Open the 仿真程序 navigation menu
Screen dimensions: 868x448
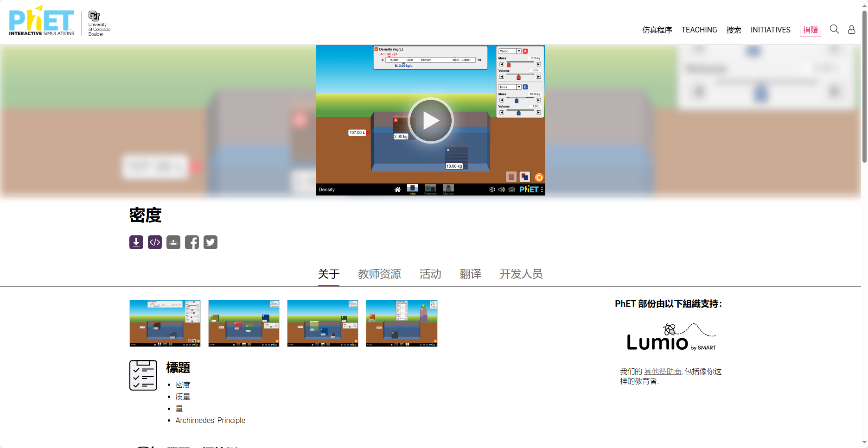pyautogui.click(x=657, y=30)
